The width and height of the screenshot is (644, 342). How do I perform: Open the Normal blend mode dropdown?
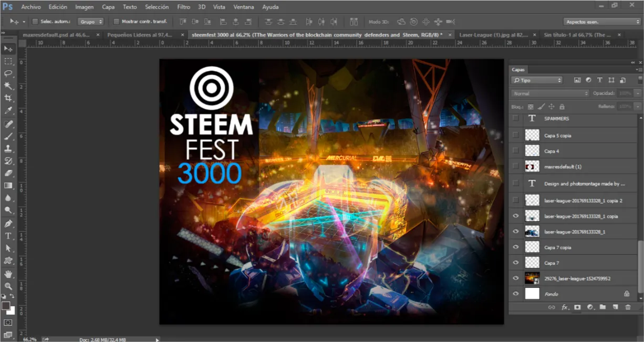pos(550,93)
